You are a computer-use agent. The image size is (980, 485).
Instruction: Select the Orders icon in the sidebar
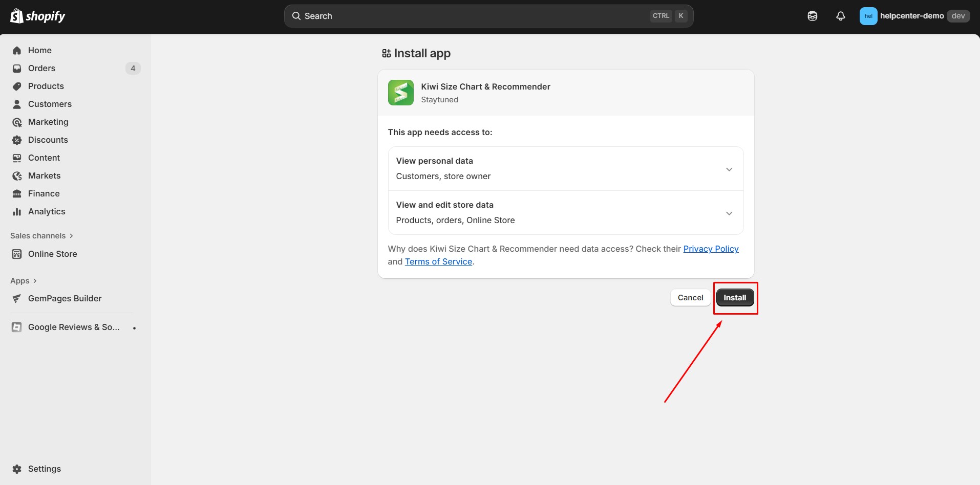coord(17,68)
